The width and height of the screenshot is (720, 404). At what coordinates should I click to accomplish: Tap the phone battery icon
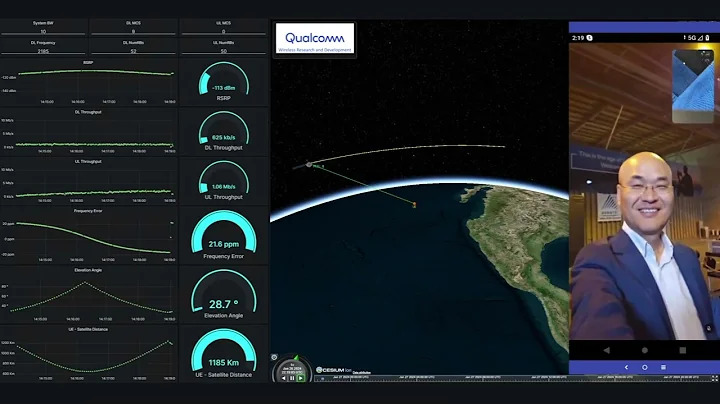(708, 38)
